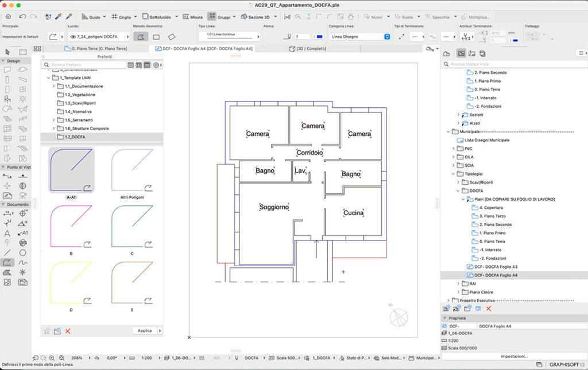Select the Camera tool
Screen dimensions: 588x370
(x=23, y=196)
